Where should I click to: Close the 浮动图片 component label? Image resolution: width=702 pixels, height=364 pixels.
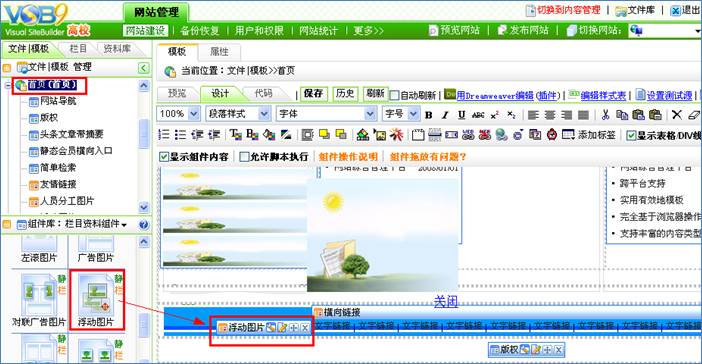pos(305,328)
